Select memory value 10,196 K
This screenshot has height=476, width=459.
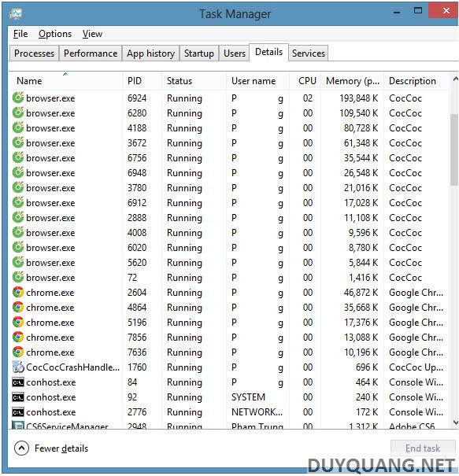click(361, 352)
